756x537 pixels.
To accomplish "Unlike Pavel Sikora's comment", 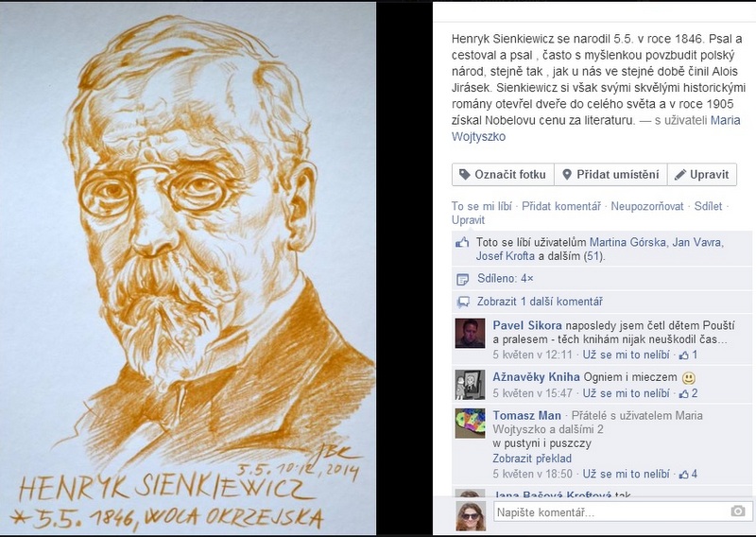I will click(626, 355).
